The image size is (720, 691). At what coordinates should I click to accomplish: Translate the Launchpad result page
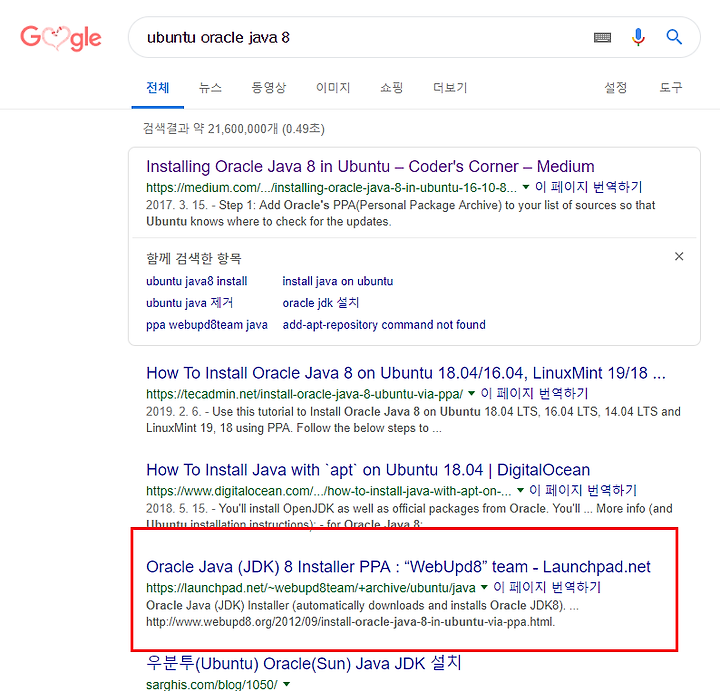pos(547,587)
